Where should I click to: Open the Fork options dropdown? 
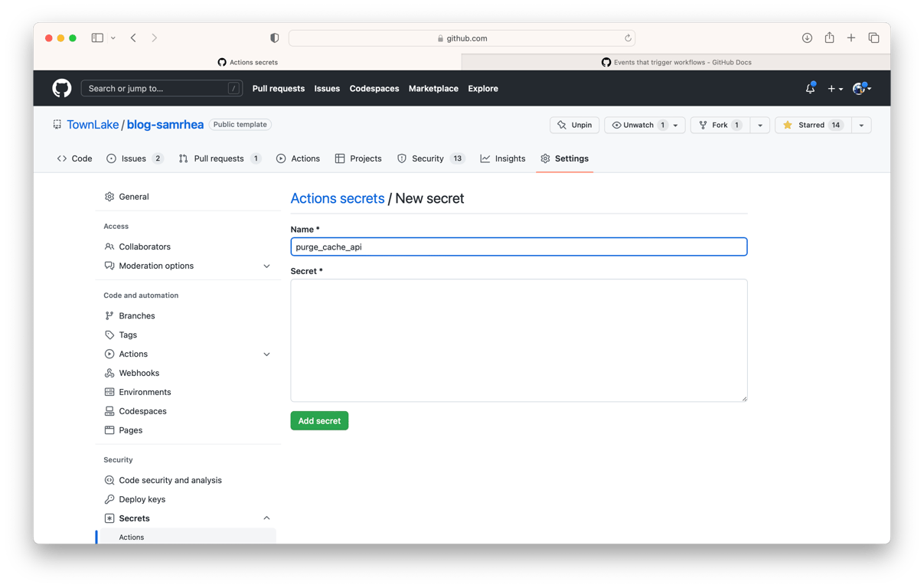760,125
